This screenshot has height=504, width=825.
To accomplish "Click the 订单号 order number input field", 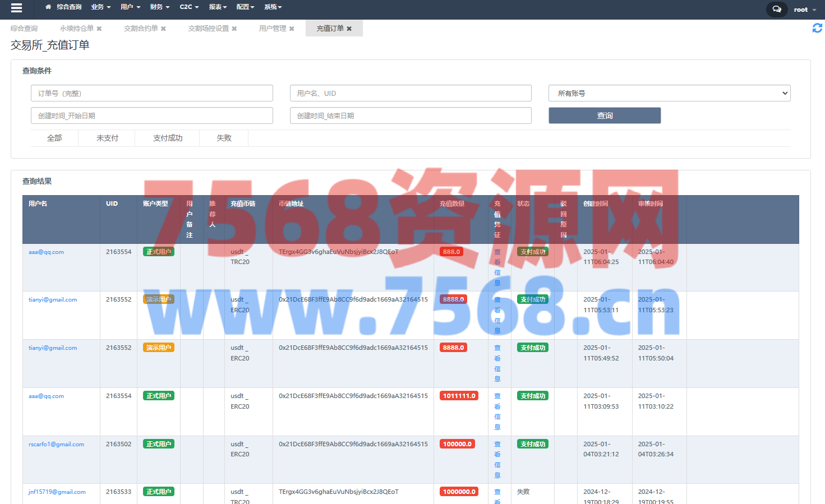I will 151,94.
